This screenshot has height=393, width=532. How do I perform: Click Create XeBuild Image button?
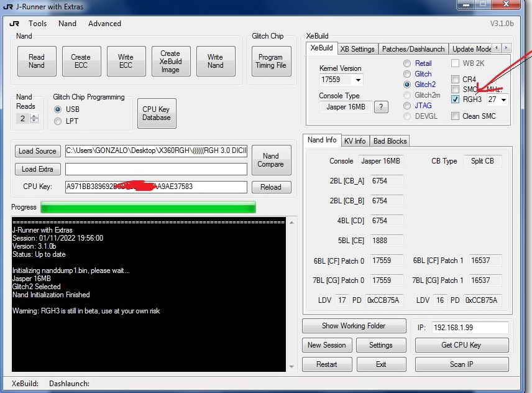click(x=171, y=61)
